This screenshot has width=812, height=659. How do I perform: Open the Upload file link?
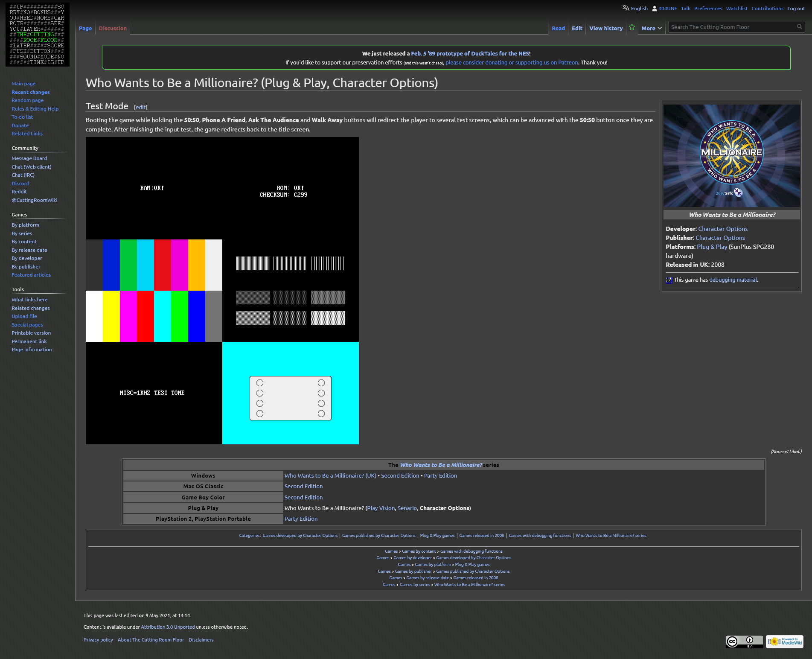(x=24, y=316)
